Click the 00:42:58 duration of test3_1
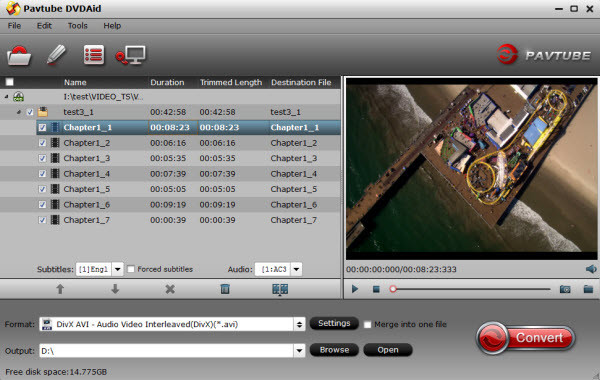This screenshot has height=380, width=600. [x=168, y=112]
